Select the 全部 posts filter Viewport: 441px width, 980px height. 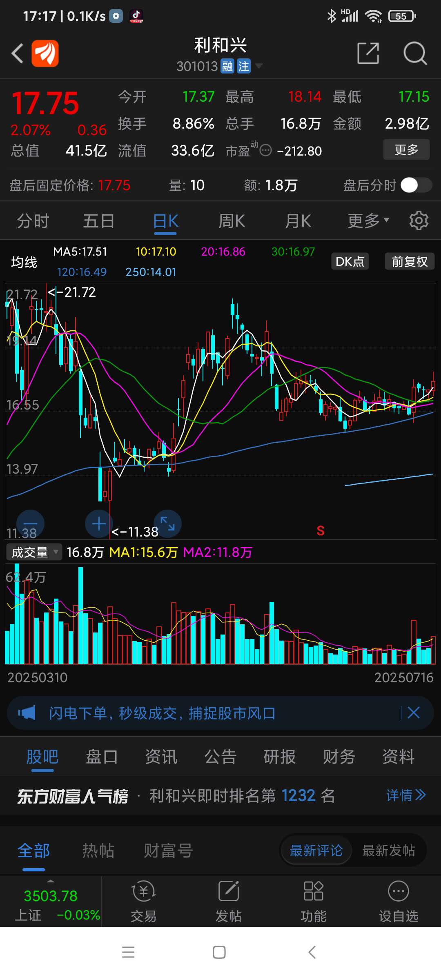tap(33, 851)
